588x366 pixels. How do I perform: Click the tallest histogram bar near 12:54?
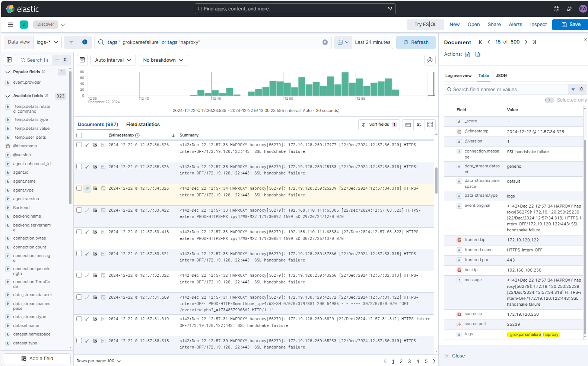[345, 84]
